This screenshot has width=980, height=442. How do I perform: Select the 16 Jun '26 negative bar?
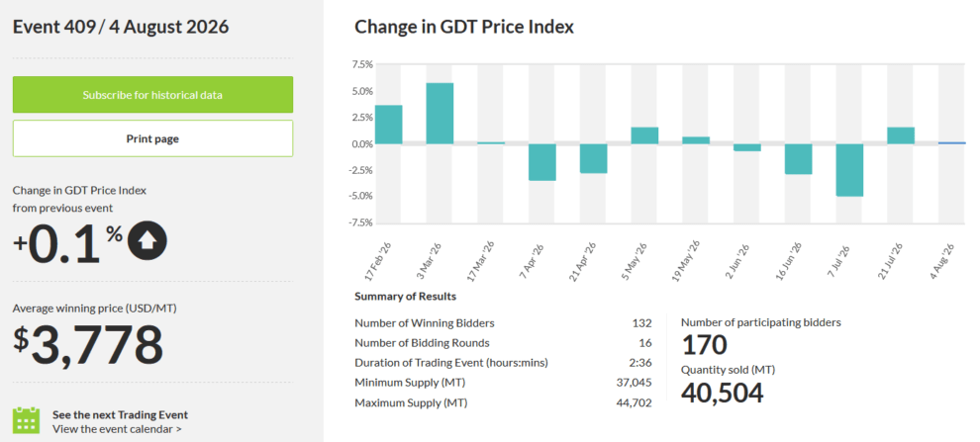(x=799, y=159)
